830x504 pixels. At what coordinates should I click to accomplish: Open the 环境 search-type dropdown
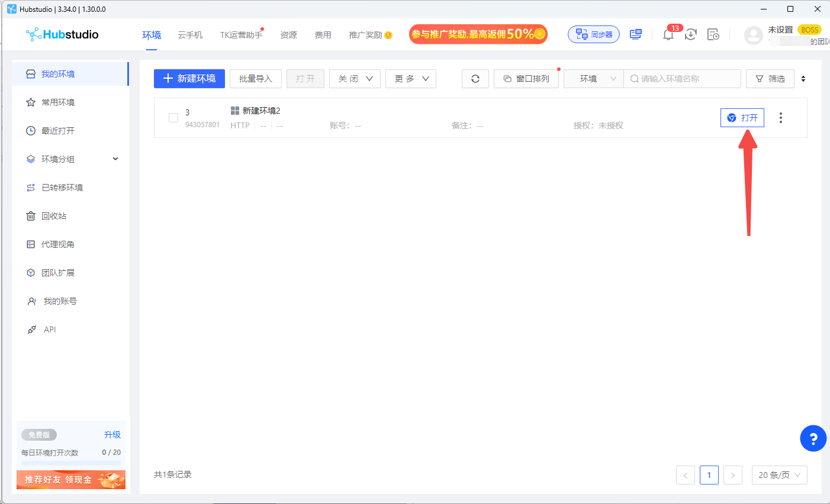point(594,79)
